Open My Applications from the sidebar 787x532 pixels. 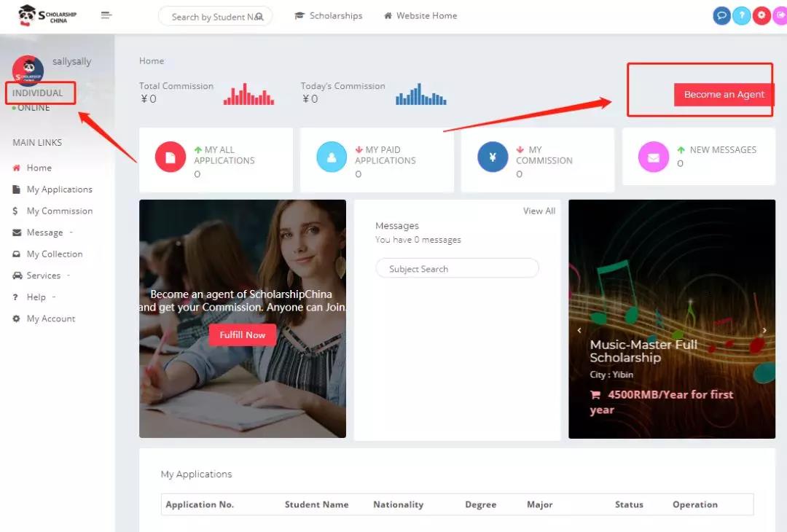click(x=52, y=189)
